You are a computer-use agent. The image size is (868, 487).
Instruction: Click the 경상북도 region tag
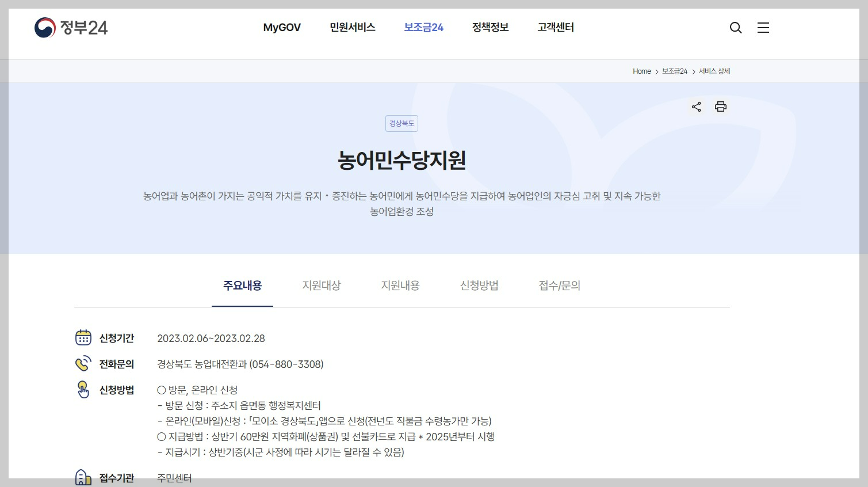pyautogui.click(x=402, y=123)
